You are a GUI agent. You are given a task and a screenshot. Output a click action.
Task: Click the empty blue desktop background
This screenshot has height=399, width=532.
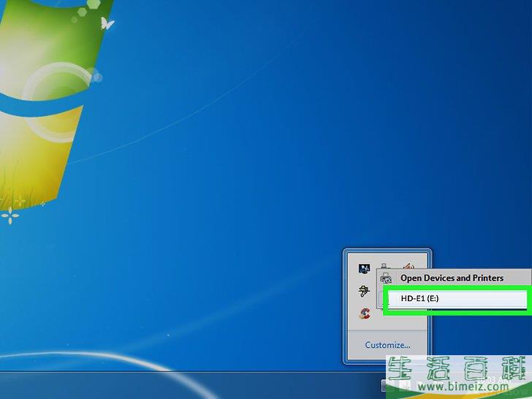pyautogui.click(x=256, y=183)
